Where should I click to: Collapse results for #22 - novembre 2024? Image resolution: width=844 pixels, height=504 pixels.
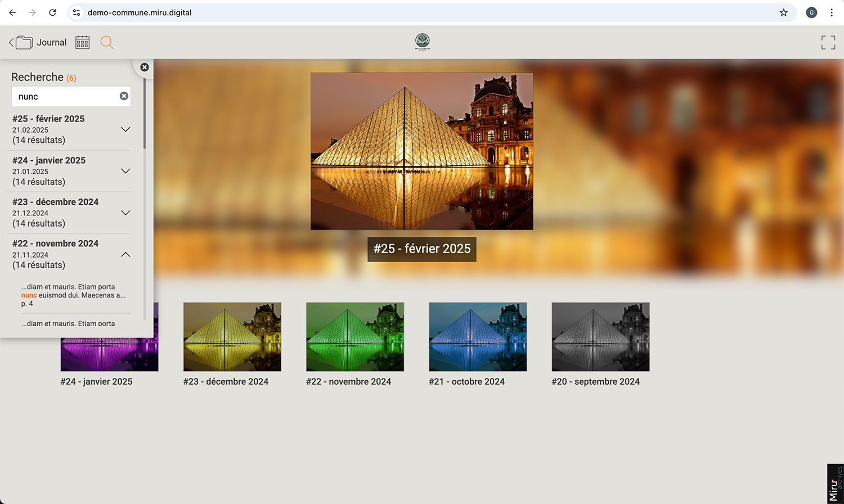[x=125, y=254]
